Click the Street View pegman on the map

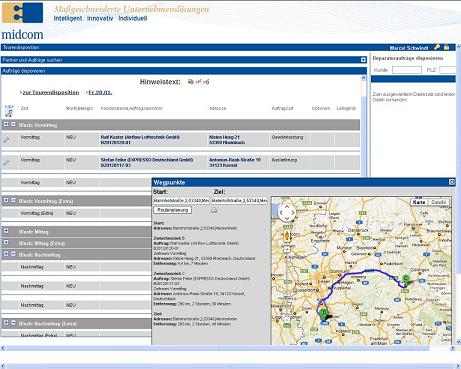pyautogui.click(x=287, y=236)
